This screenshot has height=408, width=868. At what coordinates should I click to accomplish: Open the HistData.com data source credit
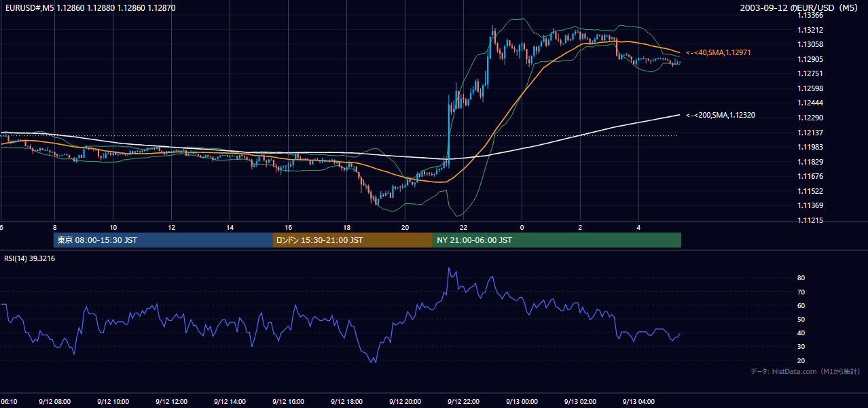point(805,371)
